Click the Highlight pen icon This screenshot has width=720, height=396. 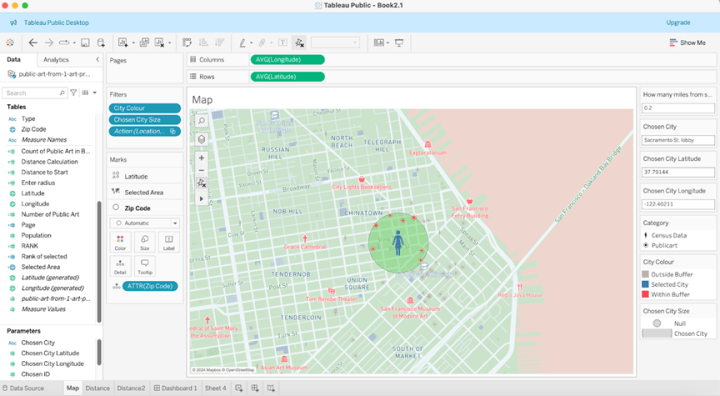coord(242,43)
